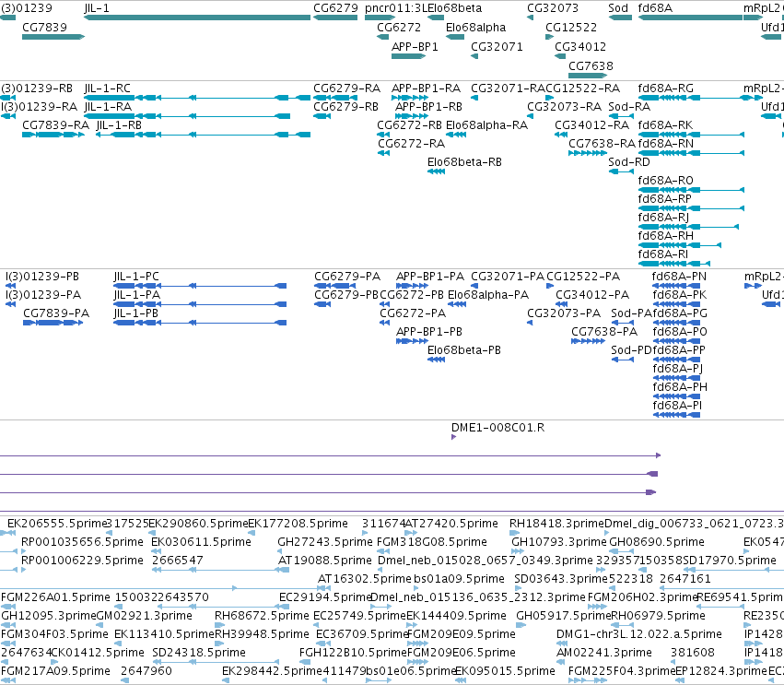Image resolution: width=784 pixels, height=685 pixels.
Task: Select transcript CG32073-RA
Action: [564, 107]
